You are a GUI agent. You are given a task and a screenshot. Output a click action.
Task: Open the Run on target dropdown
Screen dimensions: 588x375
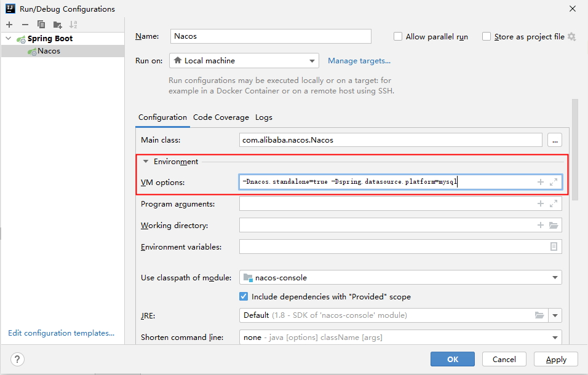click(x=244, y=61)
